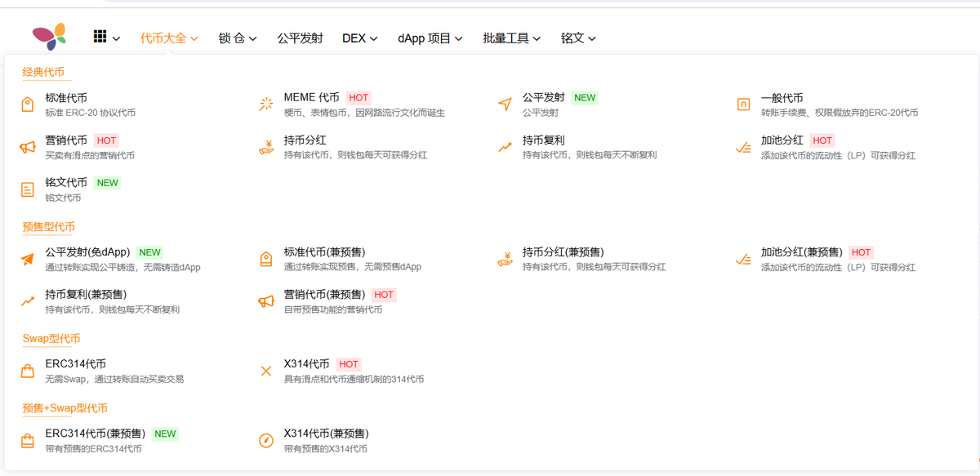Image resolution: width=980 pixels, height=476 pixels.
Task: Select 标准代币 ERC-20 token entry
Action: click(x=66, y=97)
